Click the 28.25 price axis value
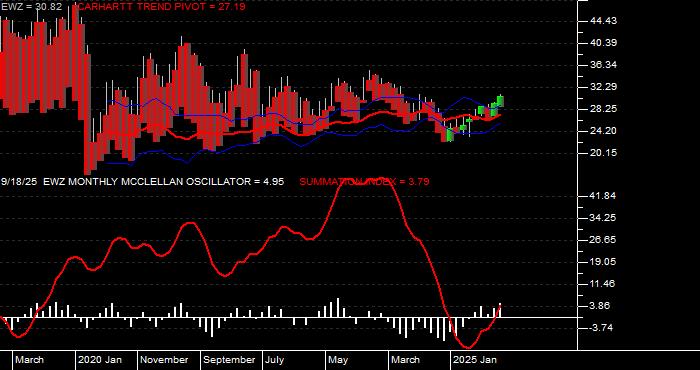Image resolution: width=700 pixels, height=370 pixels. 603,109
